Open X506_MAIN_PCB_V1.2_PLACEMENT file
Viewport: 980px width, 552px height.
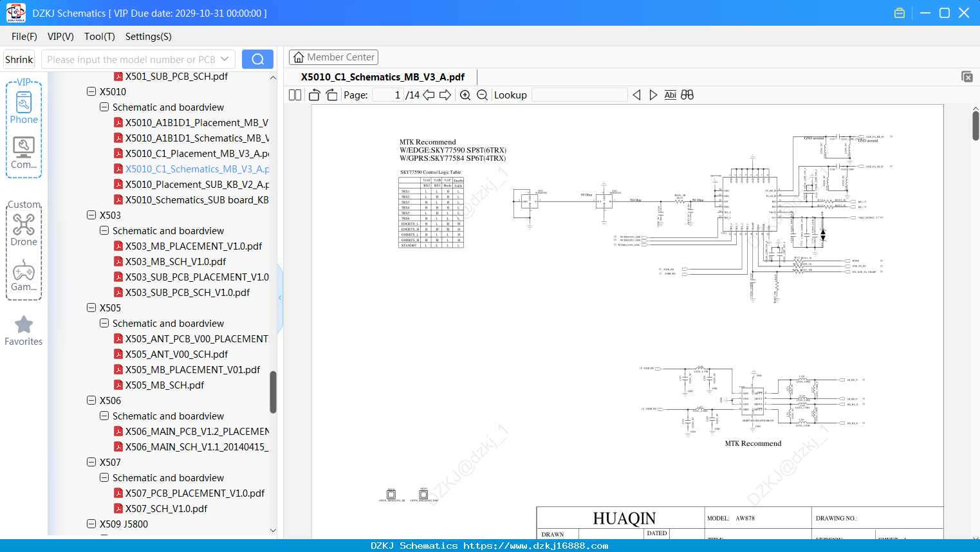click(192, 432)
